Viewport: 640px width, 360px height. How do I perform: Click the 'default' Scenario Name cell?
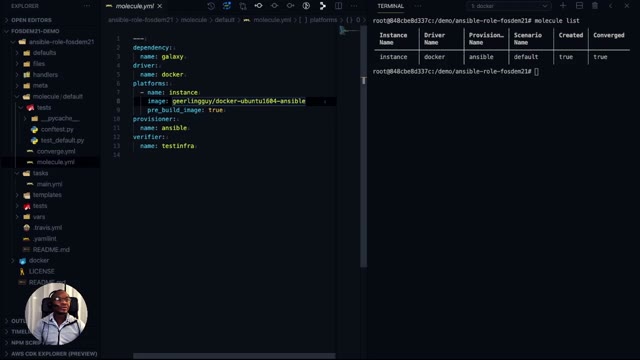[x=526, y=57]
